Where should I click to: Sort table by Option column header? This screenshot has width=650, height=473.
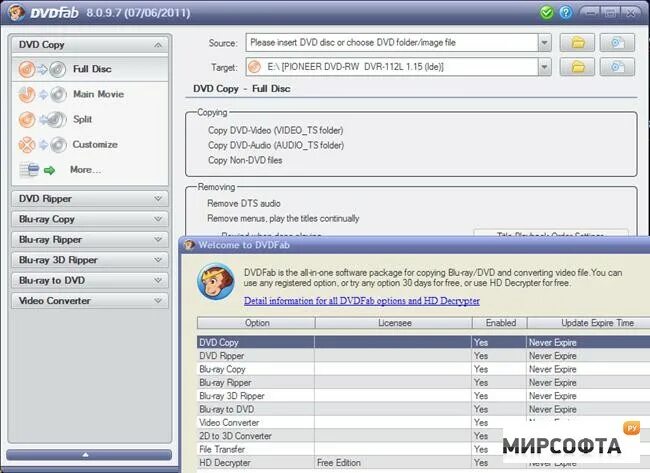pos(257,323)
